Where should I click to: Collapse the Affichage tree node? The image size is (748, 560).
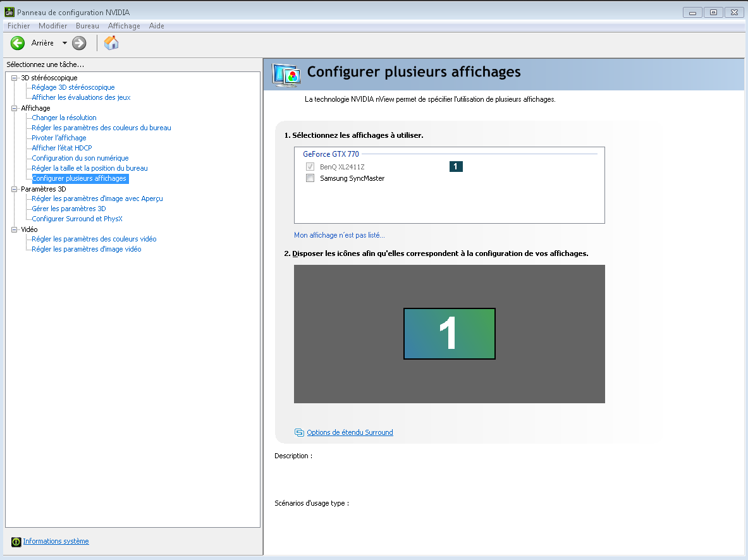pyautogui.click(x=15, y=108)
